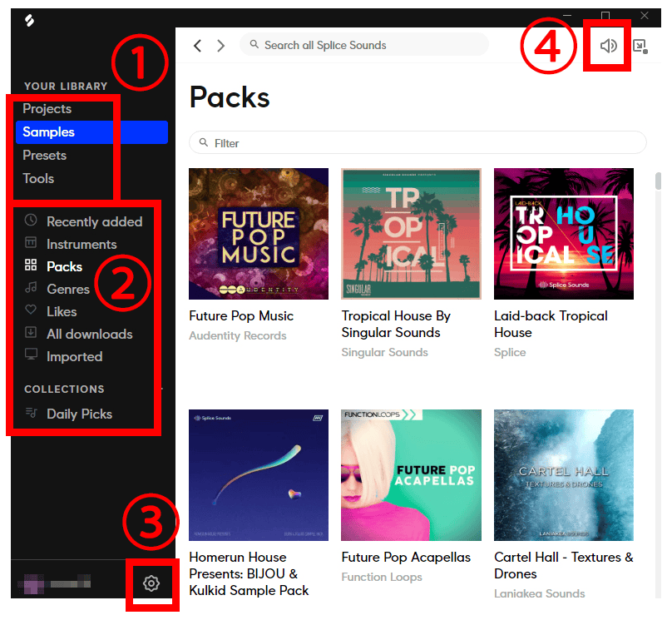Open the Daily Picks collection
Viewport: 672px width, 625px height.
[x=79, y=414]
